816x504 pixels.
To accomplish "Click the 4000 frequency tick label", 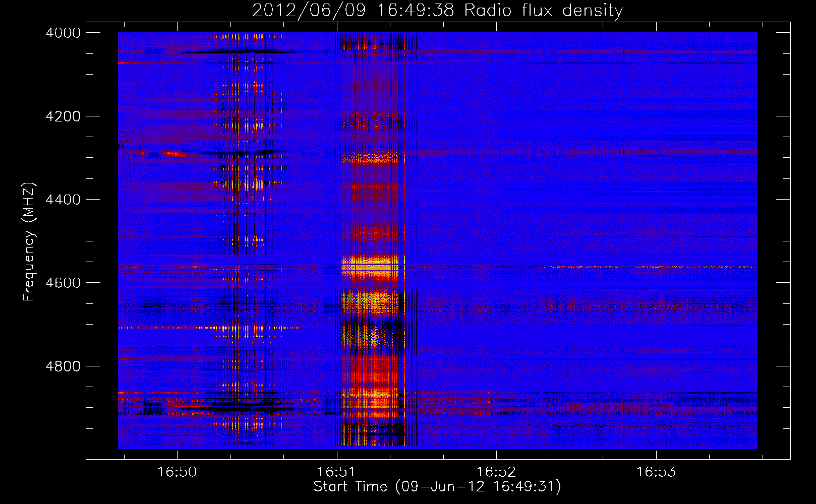I will pyautogui.click(x=63, y=33).
